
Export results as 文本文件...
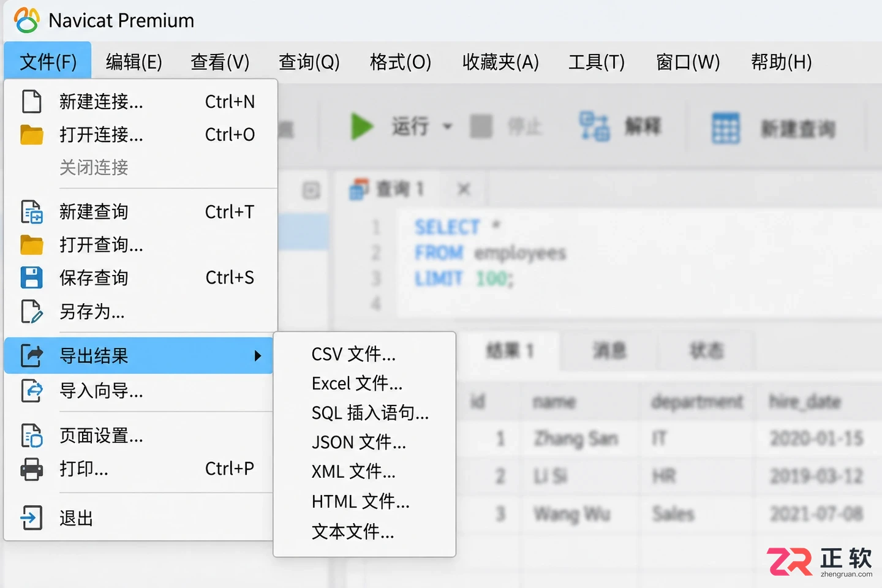(x=364, y=531)
